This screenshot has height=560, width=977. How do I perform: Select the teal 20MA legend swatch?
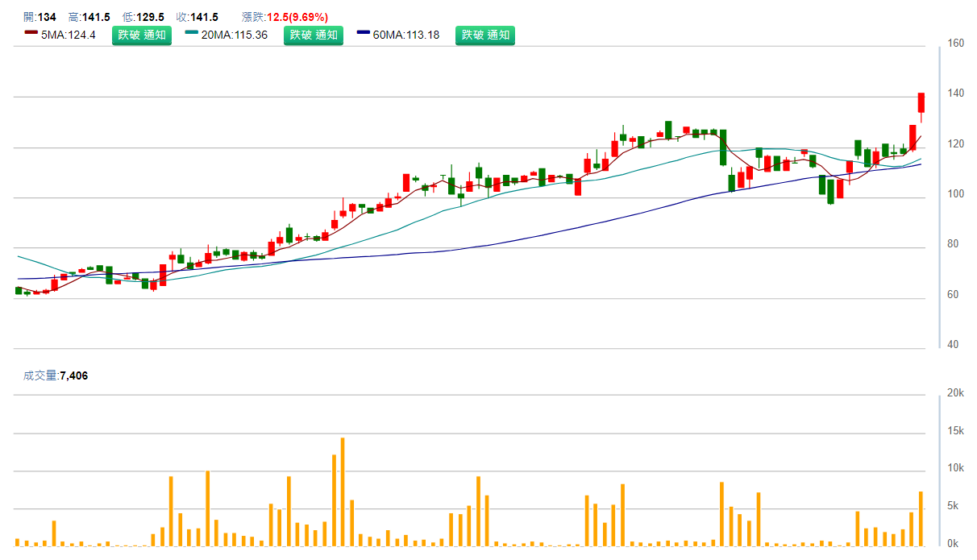click(x=191, y=34)
